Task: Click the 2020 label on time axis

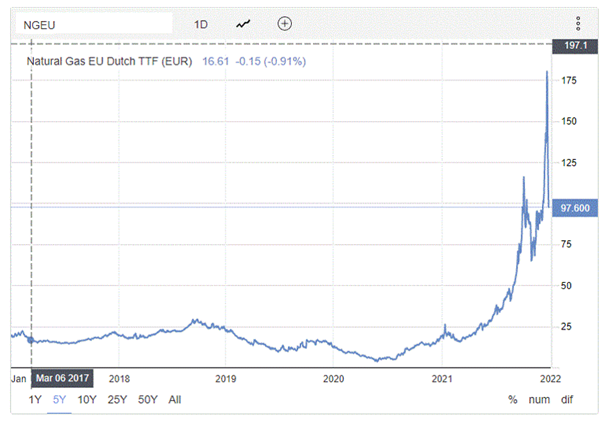Action: pyautogui.click(x=333, y=379)
